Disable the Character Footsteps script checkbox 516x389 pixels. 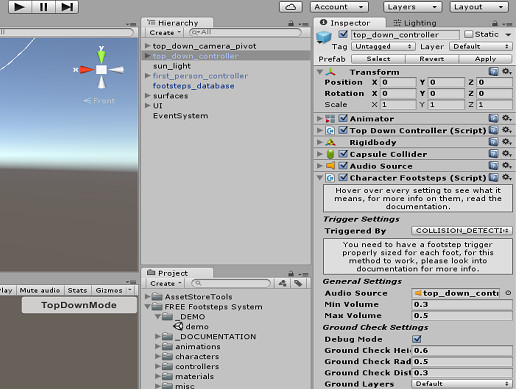[343, 177]
